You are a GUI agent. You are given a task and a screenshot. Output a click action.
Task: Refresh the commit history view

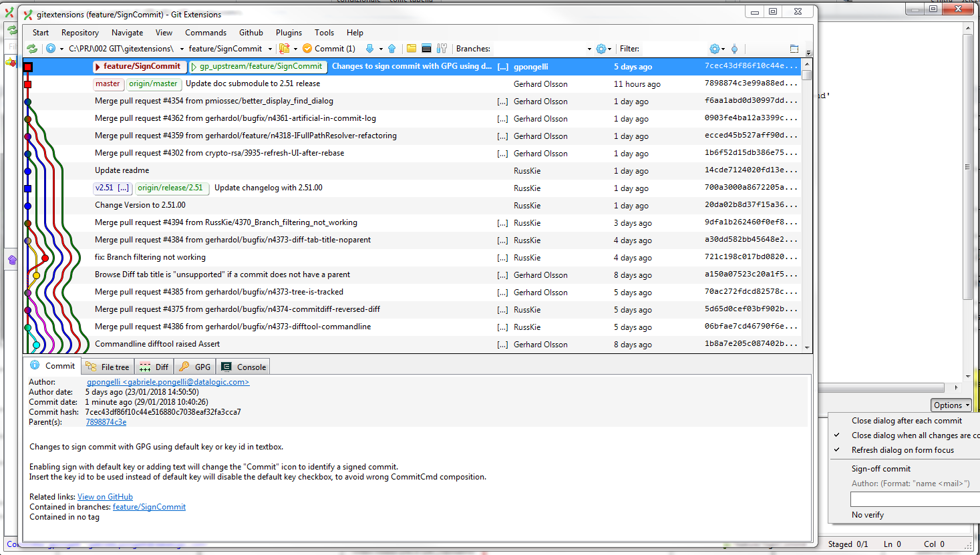[x=32, y=49]
